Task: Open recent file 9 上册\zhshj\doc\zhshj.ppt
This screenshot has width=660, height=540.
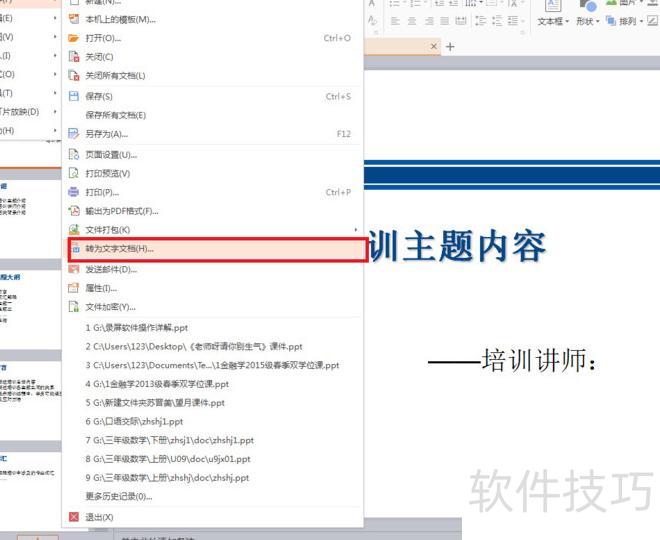Action: coord(212,478)
